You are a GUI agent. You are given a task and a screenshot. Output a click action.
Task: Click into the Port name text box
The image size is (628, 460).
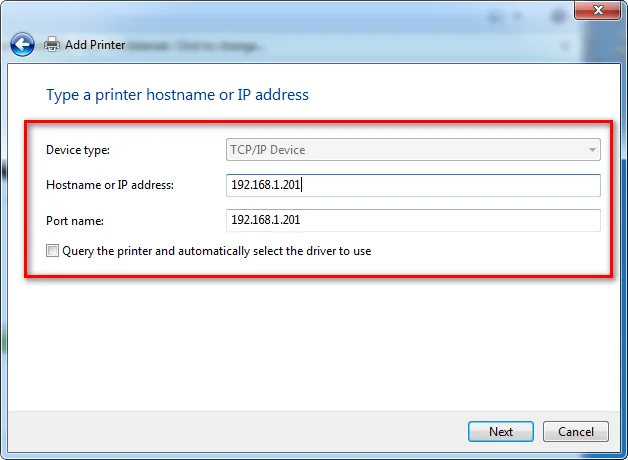pyautogui.click(x=412, y=220)
